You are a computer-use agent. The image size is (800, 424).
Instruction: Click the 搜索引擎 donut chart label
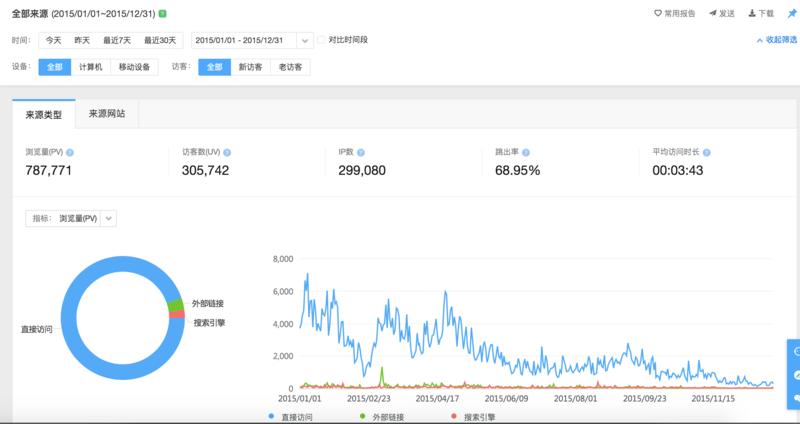[209, 323]
